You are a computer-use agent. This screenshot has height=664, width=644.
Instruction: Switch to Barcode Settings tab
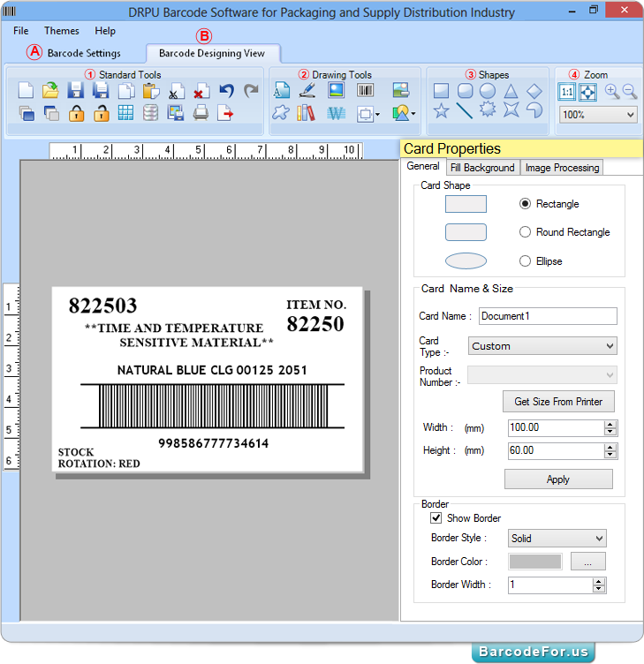84,53
